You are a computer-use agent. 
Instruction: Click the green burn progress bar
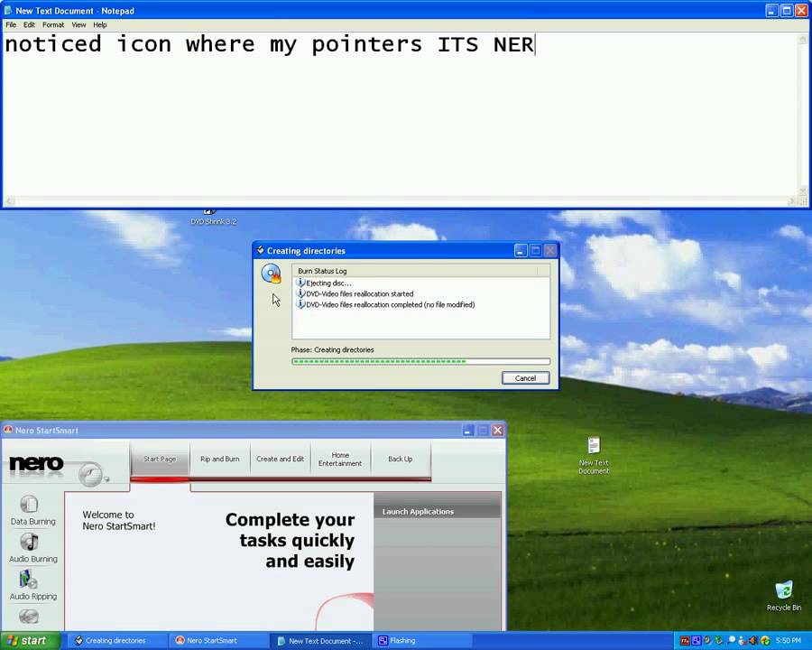coord(420,361)
